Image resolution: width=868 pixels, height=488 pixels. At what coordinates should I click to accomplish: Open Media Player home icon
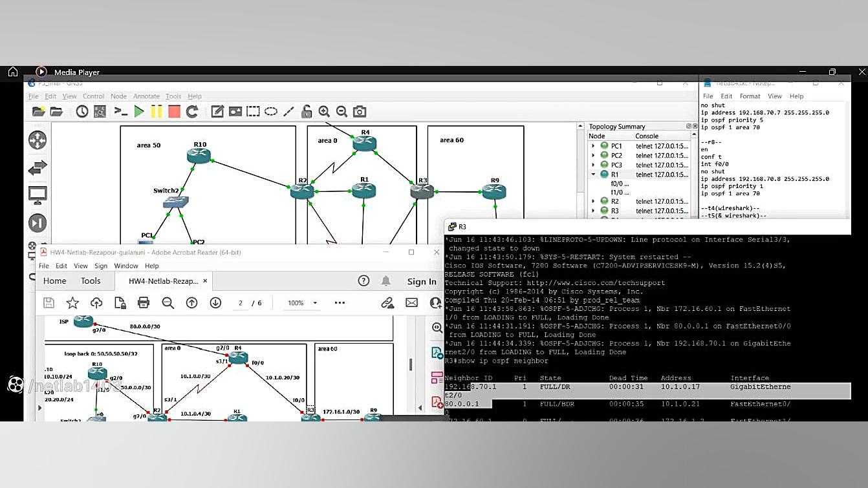pos(13,72)
